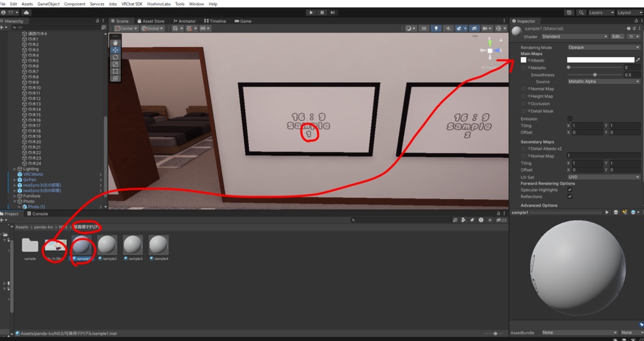Screen dimensions: 644x341
Task: Expand the Furniture hierarchy item
Action: (15, 196)
